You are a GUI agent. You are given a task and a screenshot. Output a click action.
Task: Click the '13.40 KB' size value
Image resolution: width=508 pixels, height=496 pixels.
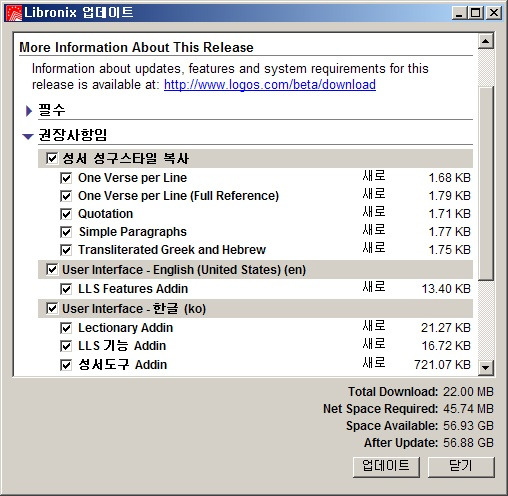click(x=446, y=289)
